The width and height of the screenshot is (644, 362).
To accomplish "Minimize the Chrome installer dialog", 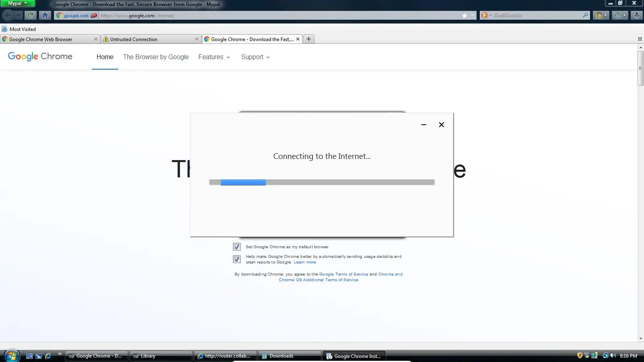I will coord(424,125).
